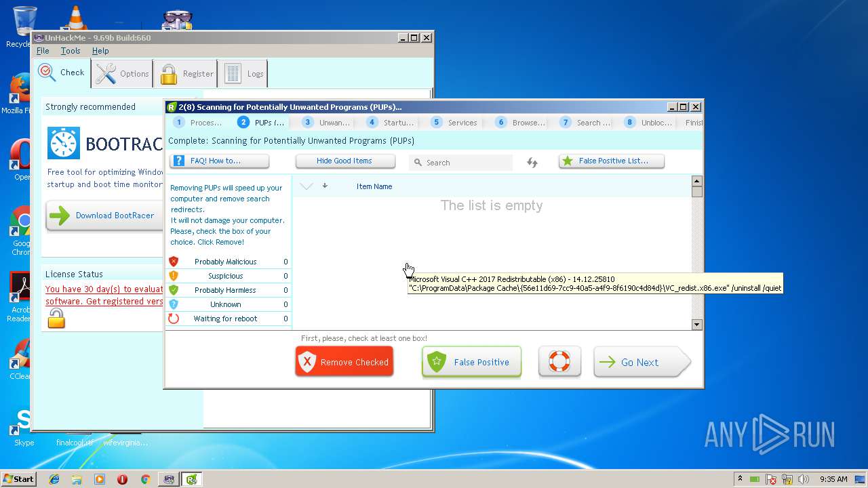Click into the Search field
Viewport: 868px width, 488px height.
[461, 163]
